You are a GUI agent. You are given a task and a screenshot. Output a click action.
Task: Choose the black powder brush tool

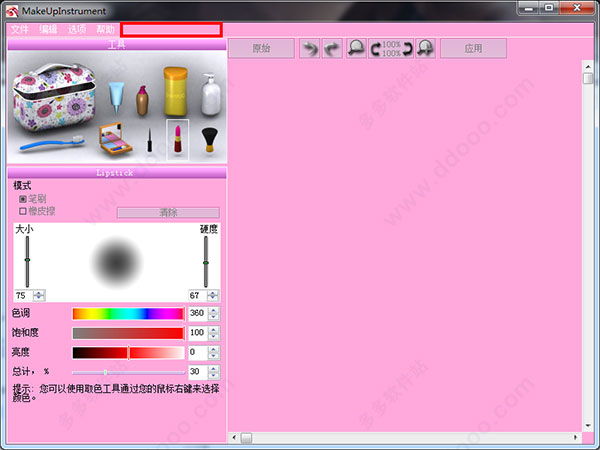[210, 140]
